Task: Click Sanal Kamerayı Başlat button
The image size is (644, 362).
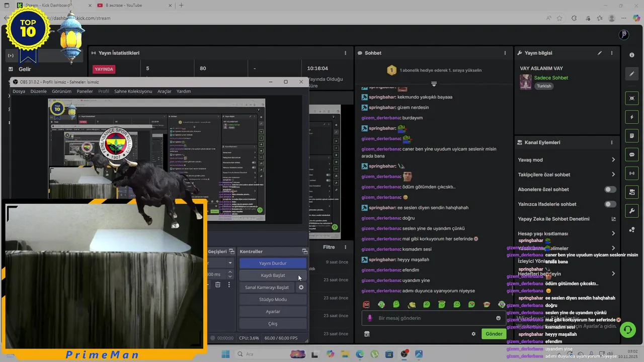Action: (267, 287)
